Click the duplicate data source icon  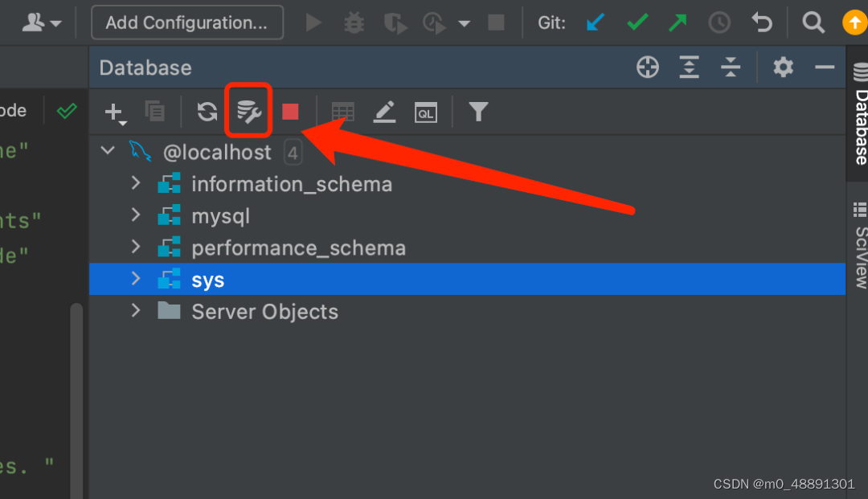click(155, 112)
